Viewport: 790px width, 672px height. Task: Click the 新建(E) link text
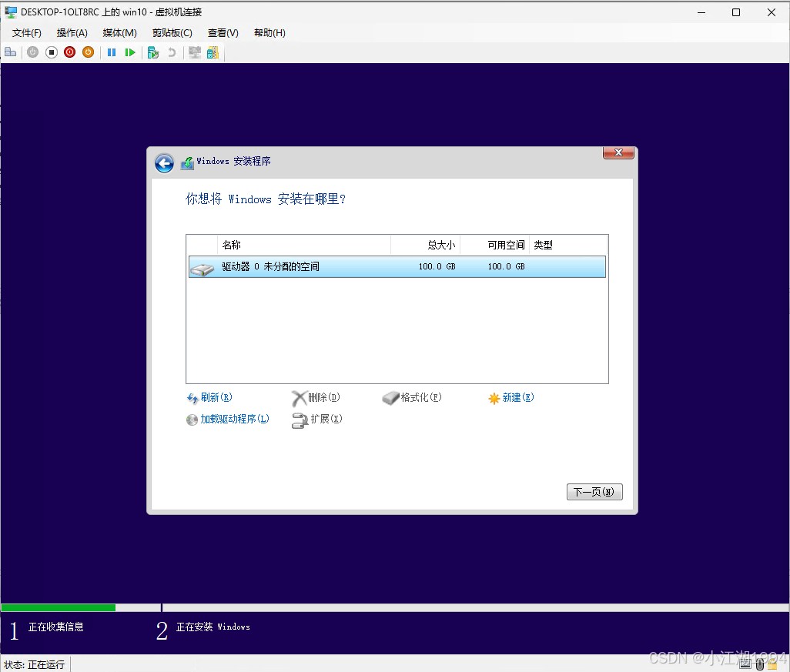(518, 397)
